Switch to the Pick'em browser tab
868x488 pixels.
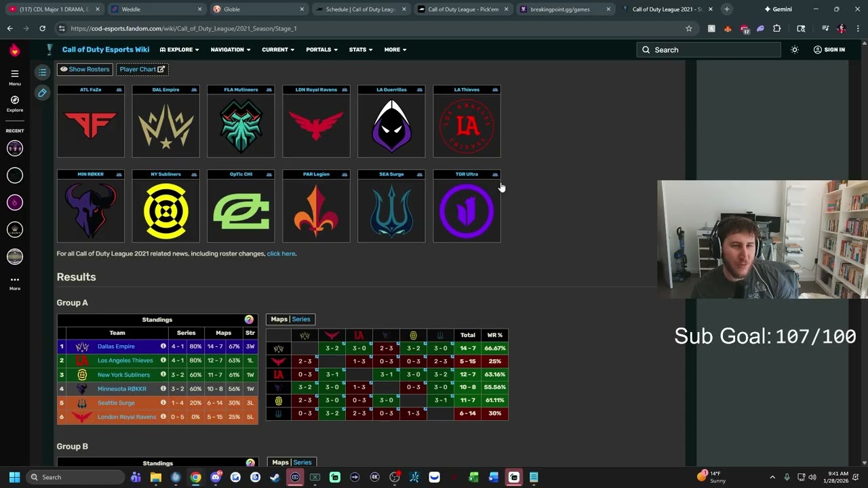coord(463,9)
